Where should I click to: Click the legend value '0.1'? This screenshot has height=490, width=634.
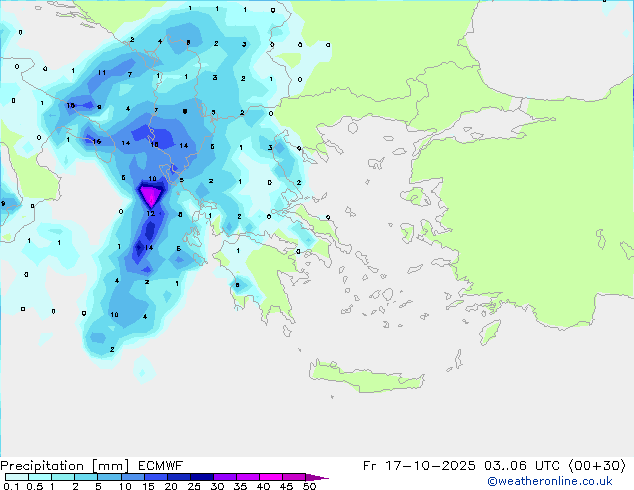11,486
